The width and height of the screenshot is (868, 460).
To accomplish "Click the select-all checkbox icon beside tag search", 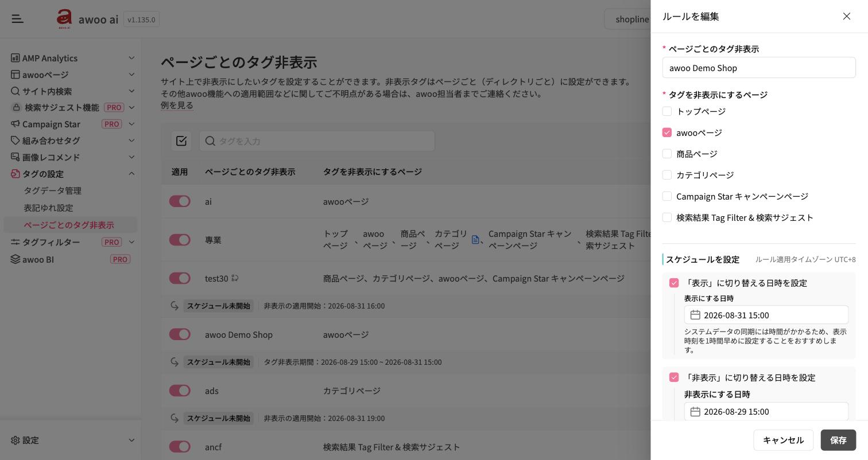I will tap(181, 141).
